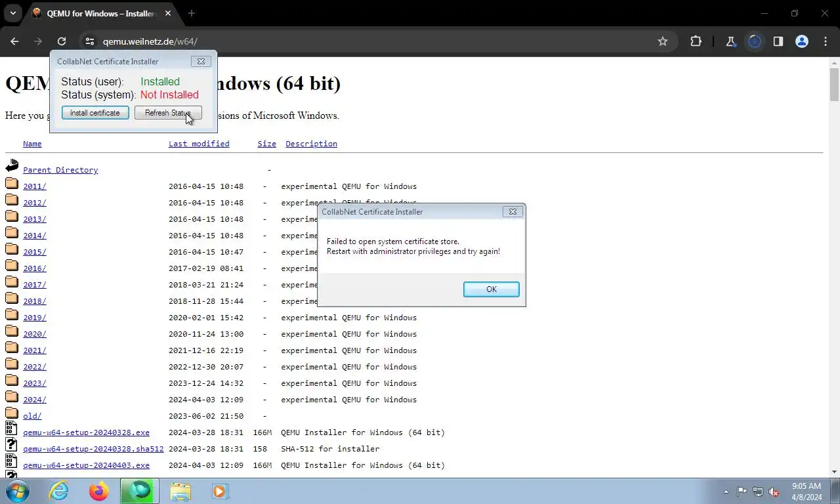The image size is (840, 504).
Task: Click the Install certificate button
Action: pos(95,113)
